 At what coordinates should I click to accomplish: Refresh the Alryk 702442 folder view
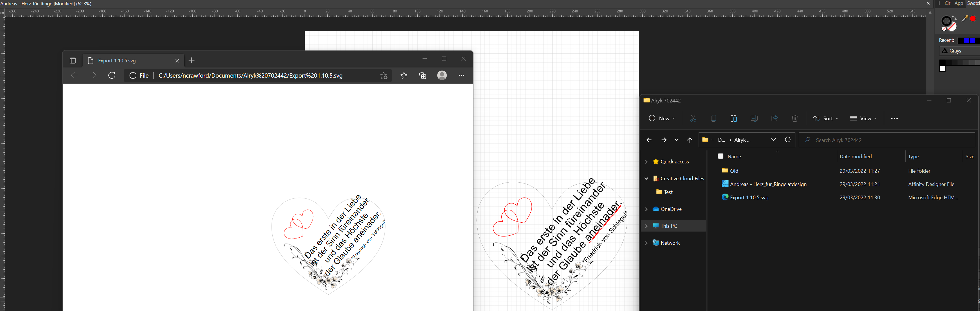788,139
